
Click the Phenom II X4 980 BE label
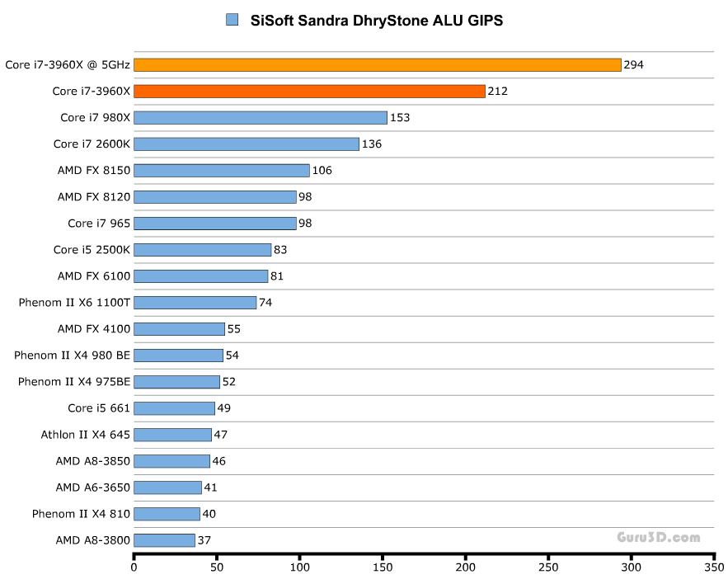(72, 356)
